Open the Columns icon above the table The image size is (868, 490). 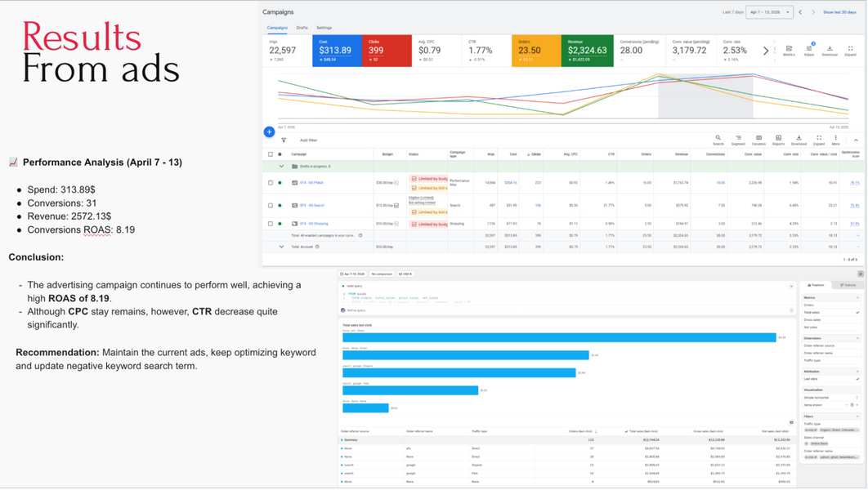pos(758,140)
